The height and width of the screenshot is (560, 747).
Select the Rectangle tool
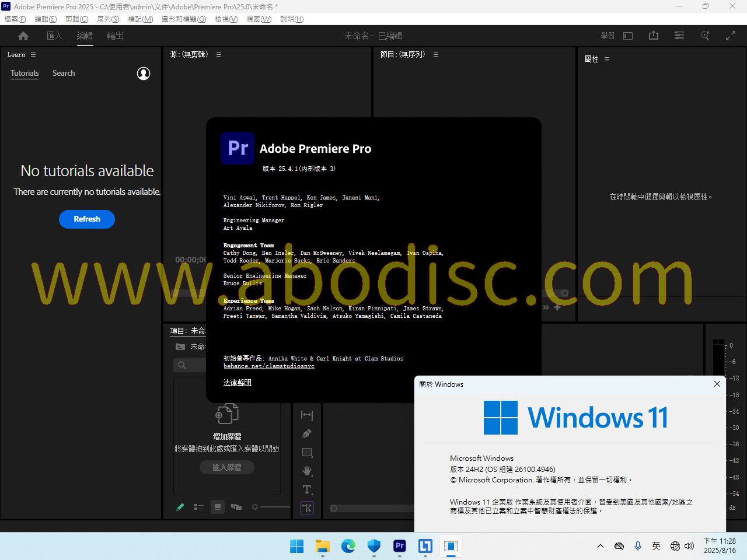tap(307, 452)
